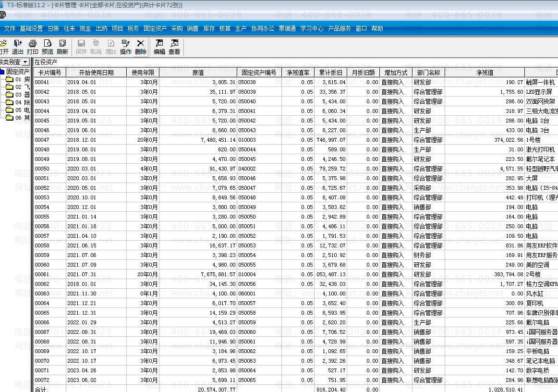This screenshot has width=558, height=392.
Task: Open 预览 (Print Preview) from toolbar
Action: [x=48, y=47]
